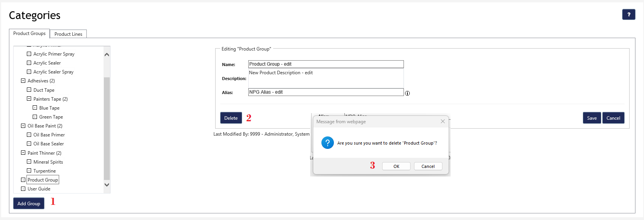Image resolution: width=644 pixels, height=220 pixels.
Task: Collapse the Painters Tape node
Action: [x=29, y=99]
